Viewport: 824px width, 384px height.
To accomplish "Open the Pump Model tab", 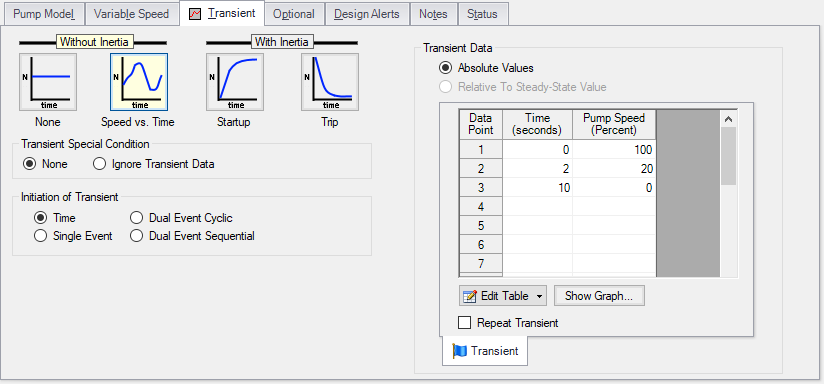I will coord(44,14).
